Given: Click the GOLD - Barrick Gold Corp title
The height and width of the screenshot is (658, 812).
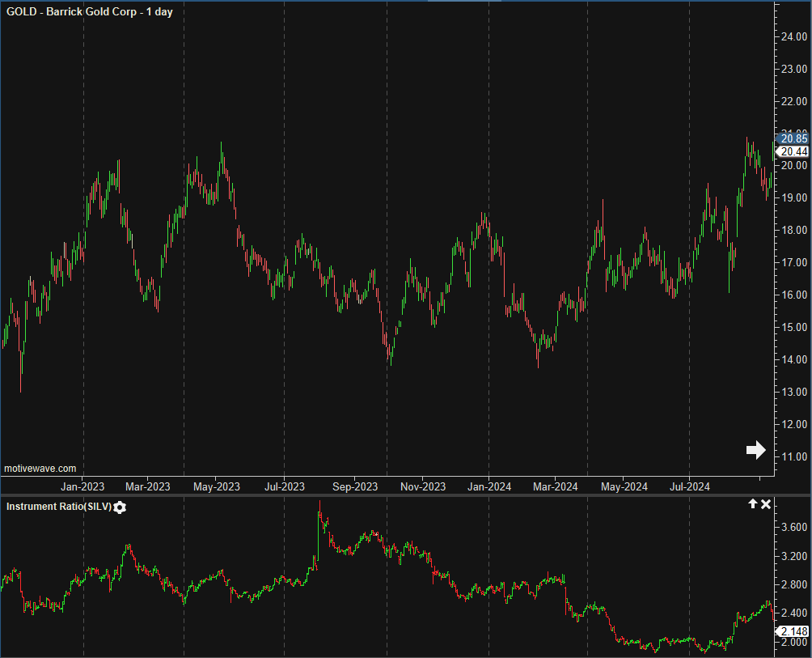Looking at the screenshot, I should coord(89,11).
